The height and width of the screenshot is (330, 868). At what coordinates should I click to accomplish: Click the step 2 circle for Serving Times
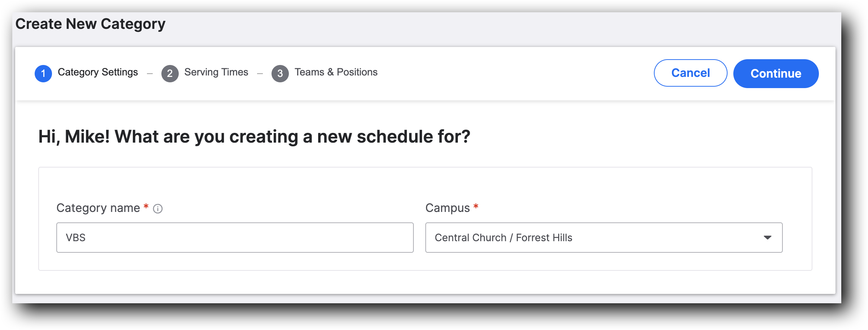(170, 73)
